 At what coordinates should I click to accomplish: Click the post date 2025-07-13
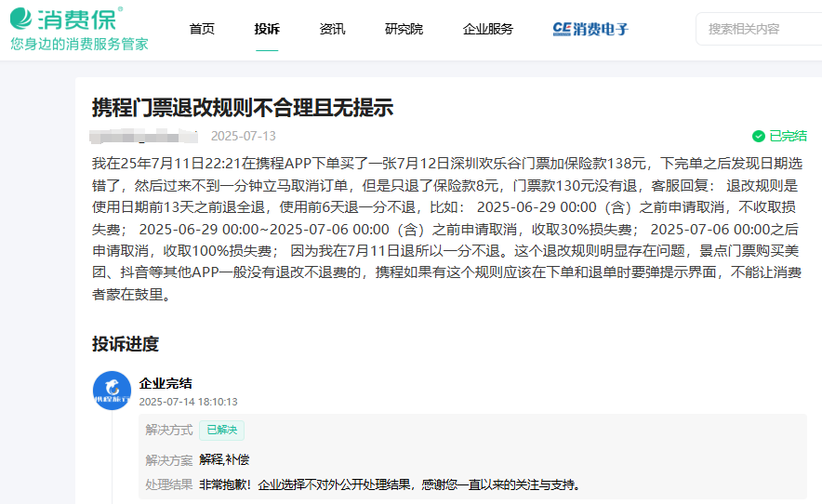coord(244,137)
